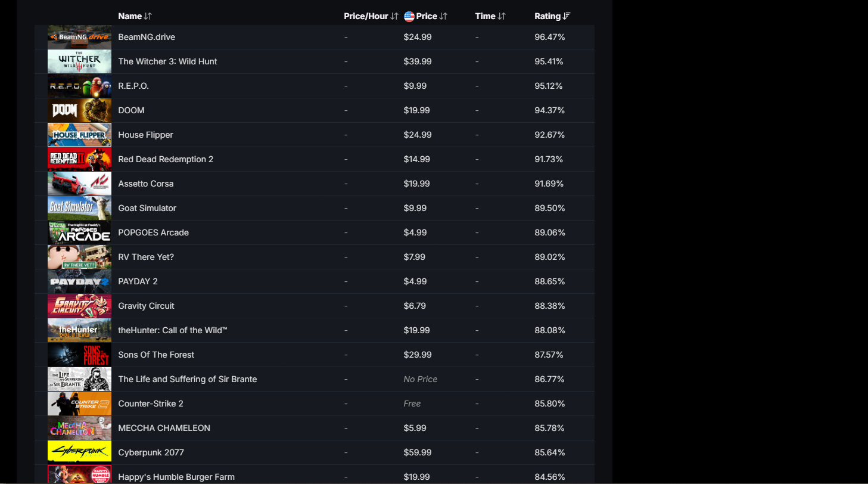Open the BeamNG.drive game thumbnail
868x484 pixels.
[x=79, y=37]
